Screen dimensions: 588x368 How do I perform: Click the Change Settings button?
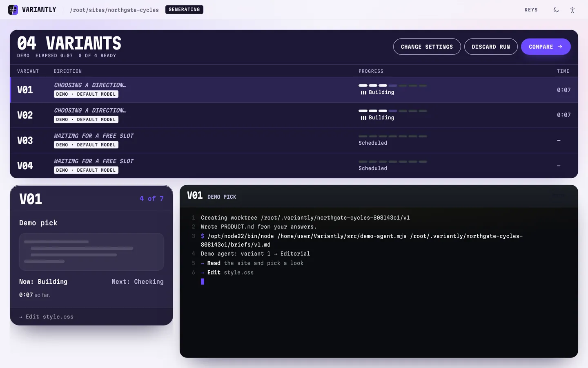coord(427,47)
